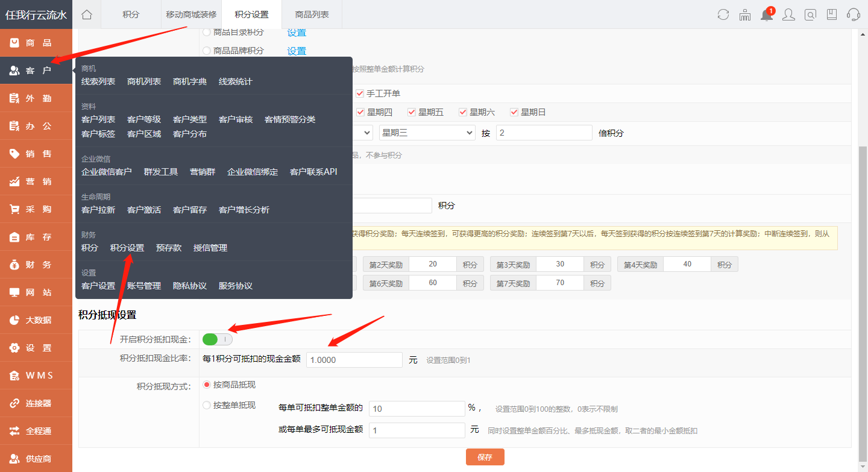Open the 商品品牌积分 设置 link
868x472 pixels.
[x=296, y=51]
